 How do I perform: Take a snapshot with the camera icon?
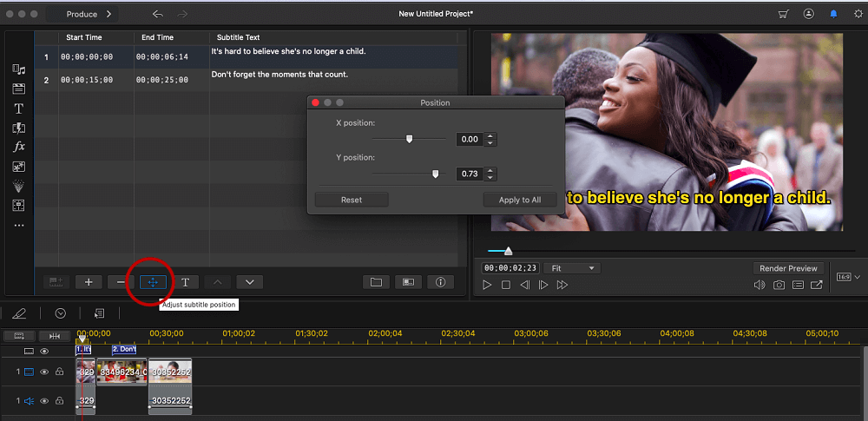click(779, 285)
